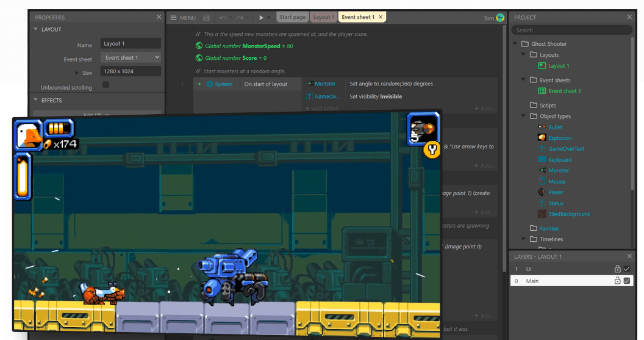Image resolution: width=644 pixels, height=340 pixels.
Task: Select the Player object icon
Action: point(542,192)
